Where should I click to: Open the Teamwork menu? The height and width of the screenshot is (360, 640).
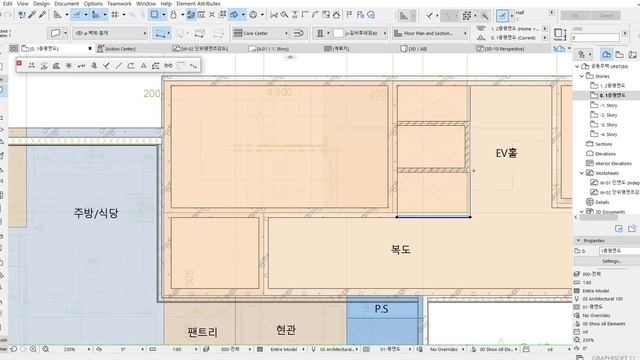[119, 4]
